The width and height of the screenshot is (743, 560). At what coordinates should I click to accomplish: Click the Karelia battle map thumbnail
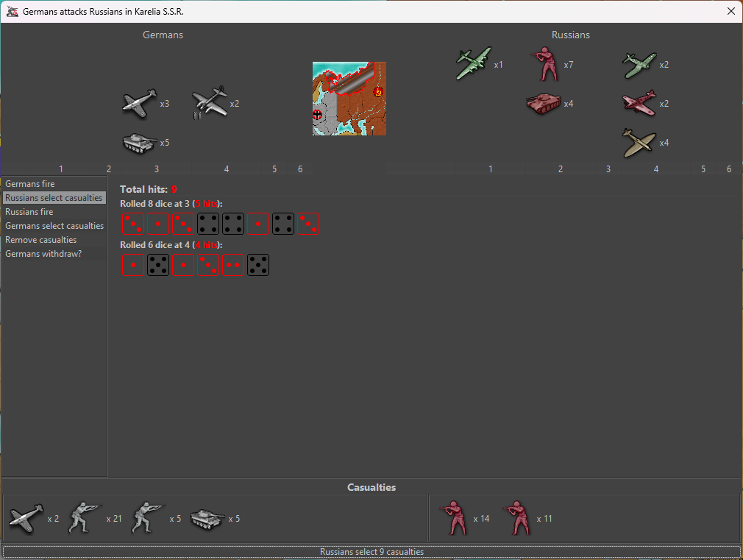(x=349, y=99)
